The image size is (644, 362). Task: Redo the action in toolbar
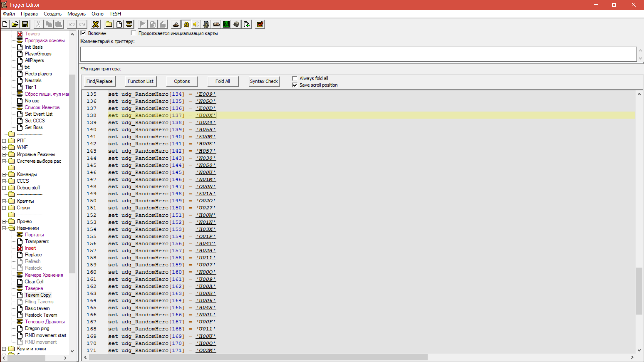[x=82, y=24]
